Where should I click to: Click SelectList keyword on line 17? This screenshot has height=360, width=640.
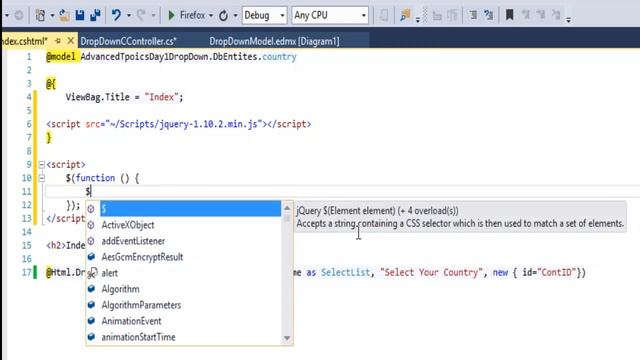[345, 272]
